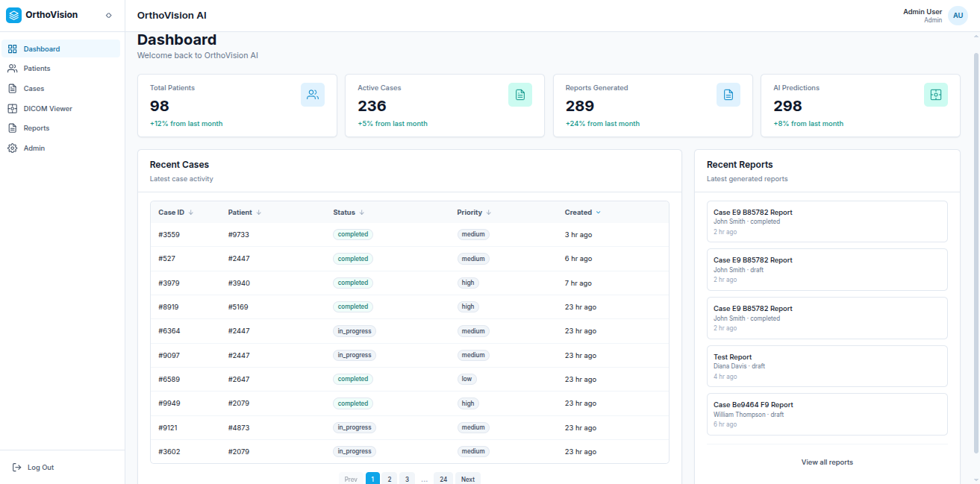Image resolution: width=980 pixels, height=484 pixels.
Task: Click the Admin gear icon in sidebar
Action: (x=12, y=148)
